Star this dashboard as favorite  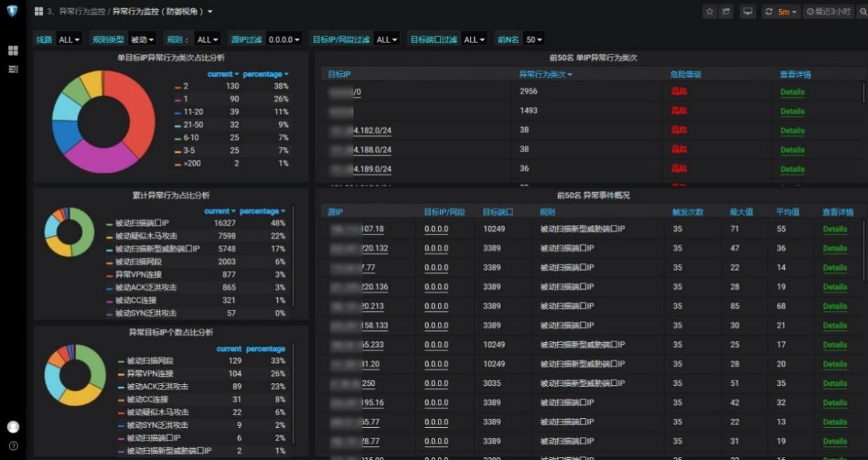pos(709,12)
